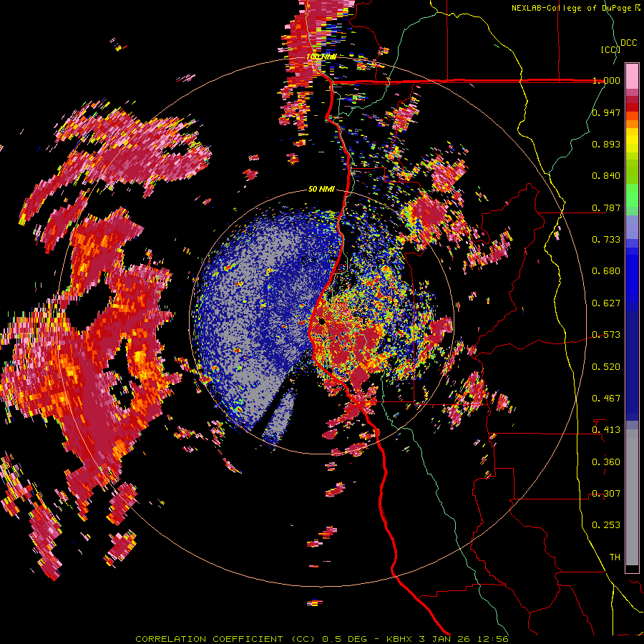Click the 50 NMI range ring label
Screen dimensions: 644x644
coord(321,189)
